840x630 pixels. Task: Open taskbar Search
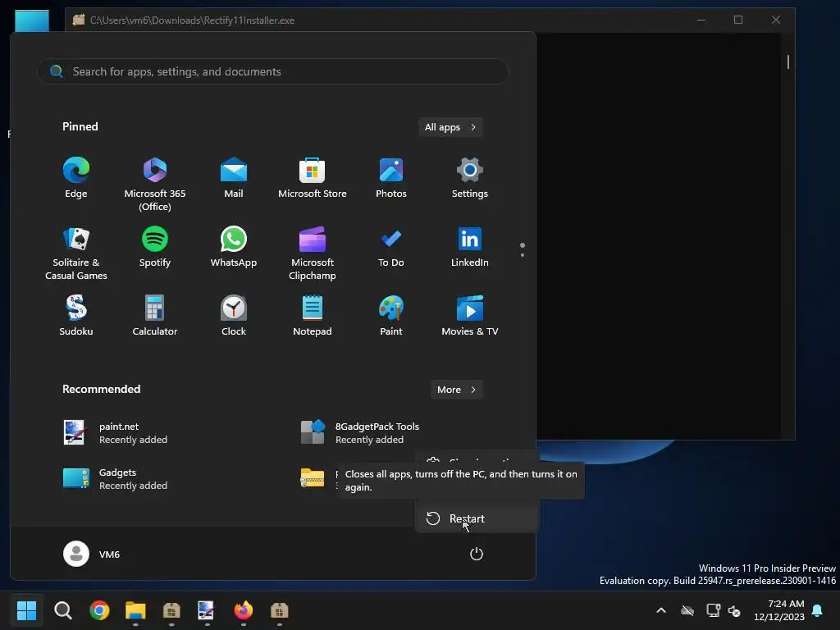[x=62, y=610]
